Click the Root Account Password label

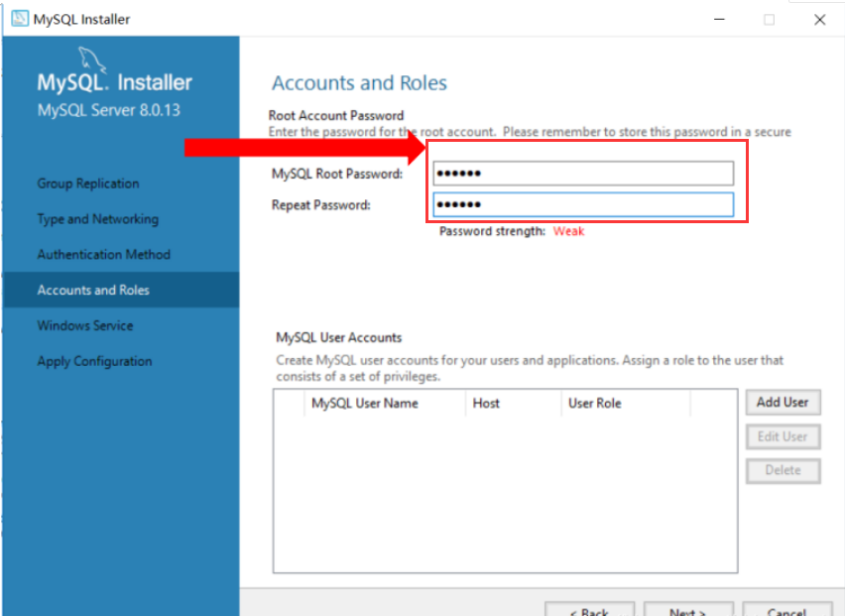click(336, 115)
